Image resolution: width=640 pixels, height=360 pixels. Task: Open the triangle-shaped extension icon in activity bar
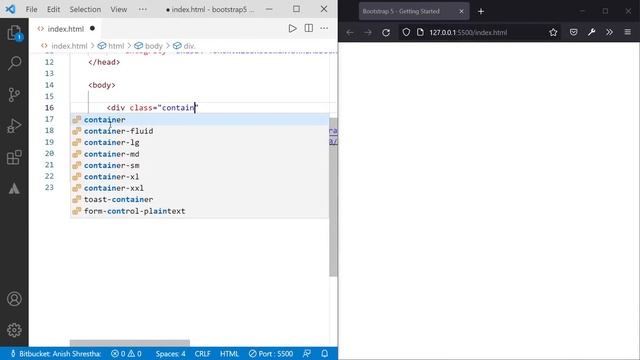pyautogui.click(x=14, y=189)
